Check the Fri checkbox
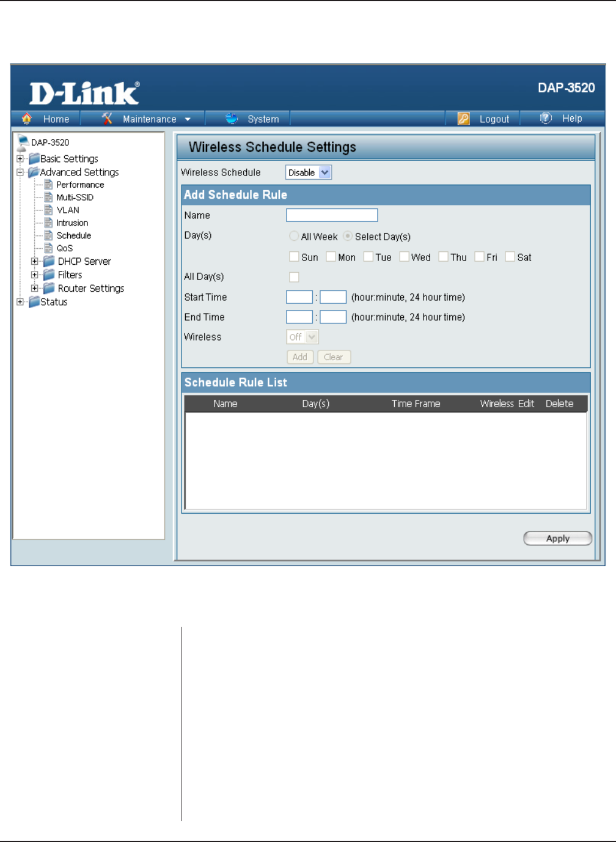 479,257
